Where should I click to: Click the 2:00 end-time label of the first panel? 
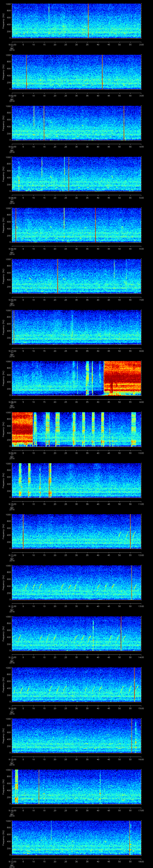coord(141,44)
